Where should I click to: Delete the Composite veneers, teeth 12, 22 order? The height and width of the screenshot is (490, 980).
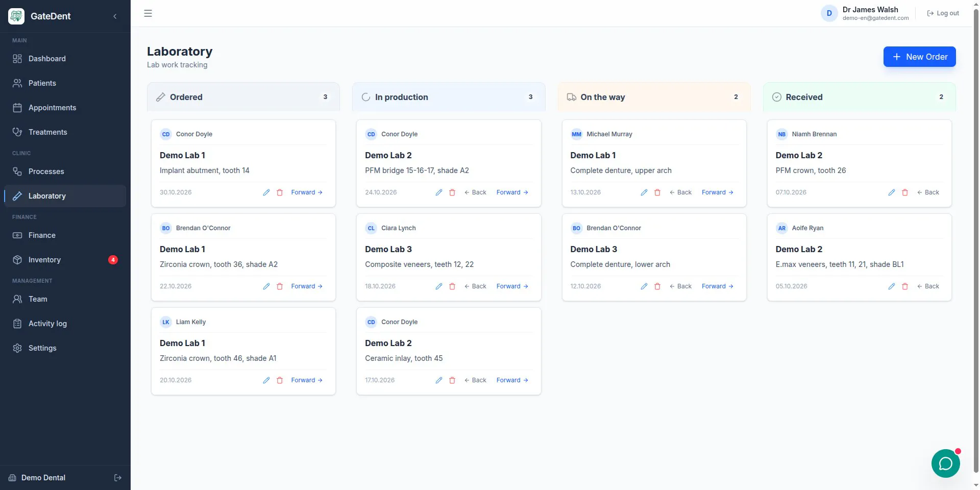(452, 286)
